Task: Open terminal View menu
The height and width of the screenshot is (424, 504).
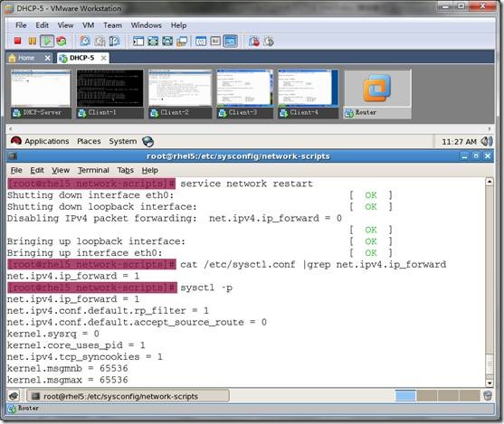Action: coord(61,170)
